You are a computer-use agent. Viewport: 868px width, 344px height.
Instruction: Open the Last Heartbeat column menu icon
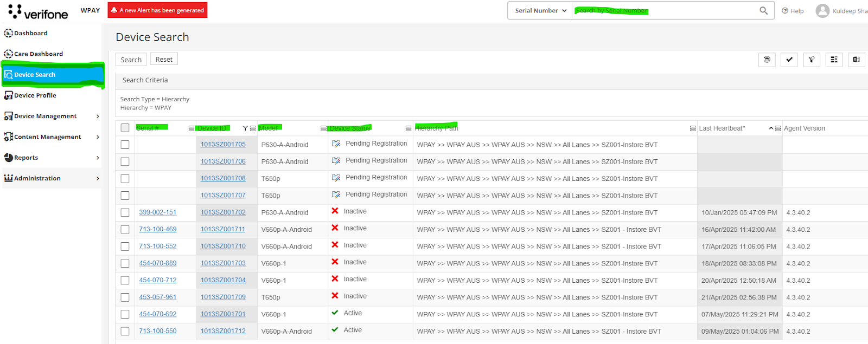778,128
